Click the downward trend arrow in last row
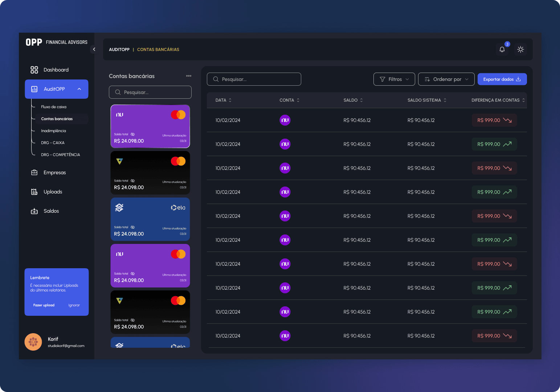The image size is (560, 392). (x=507, y=336)
